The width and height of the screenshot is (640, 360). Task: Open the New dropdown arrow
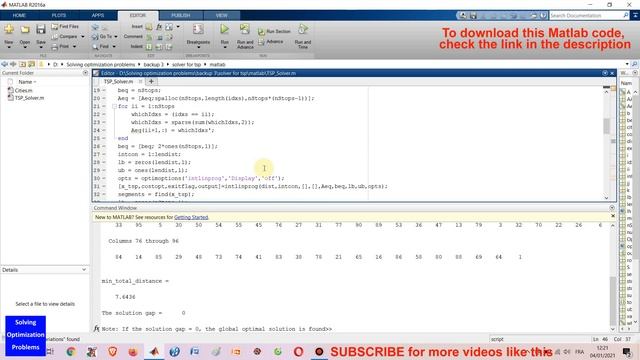[9, 47]
